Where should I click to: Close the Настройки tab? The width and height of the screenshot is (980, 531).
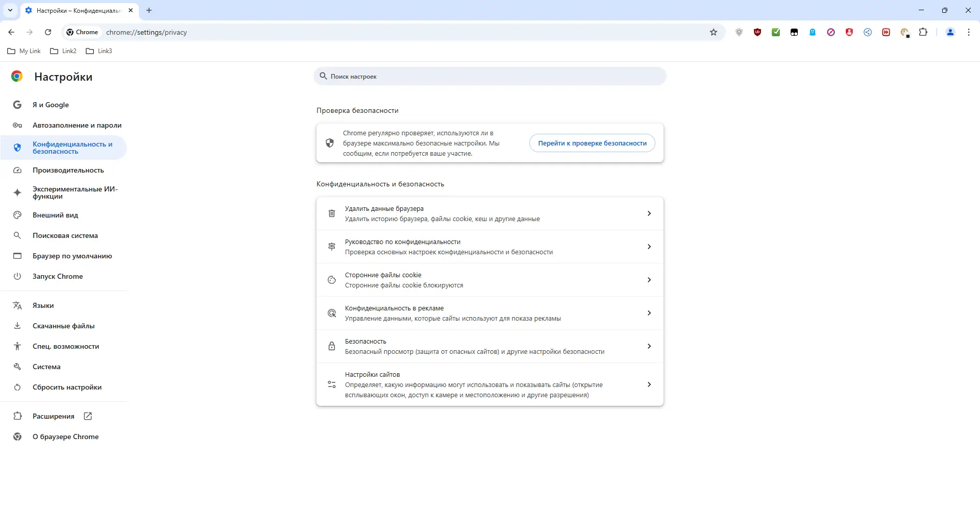(131, 10)
